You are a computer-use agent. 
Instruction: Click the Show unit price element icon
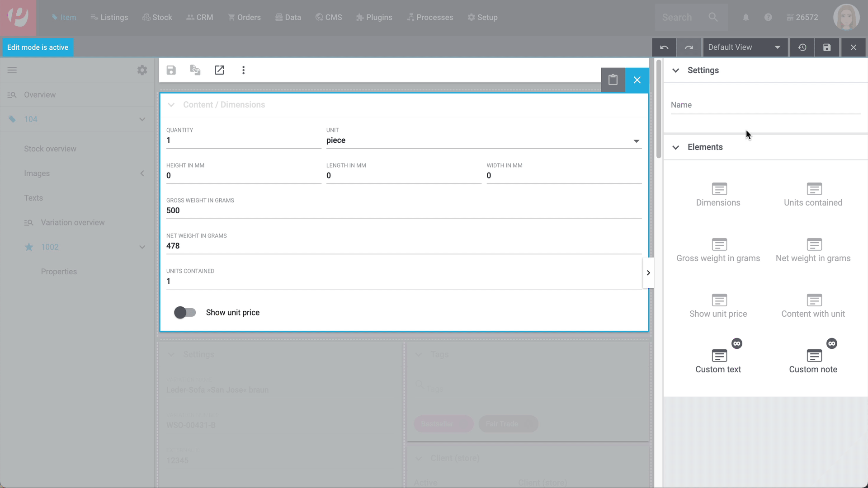point(719,300)
